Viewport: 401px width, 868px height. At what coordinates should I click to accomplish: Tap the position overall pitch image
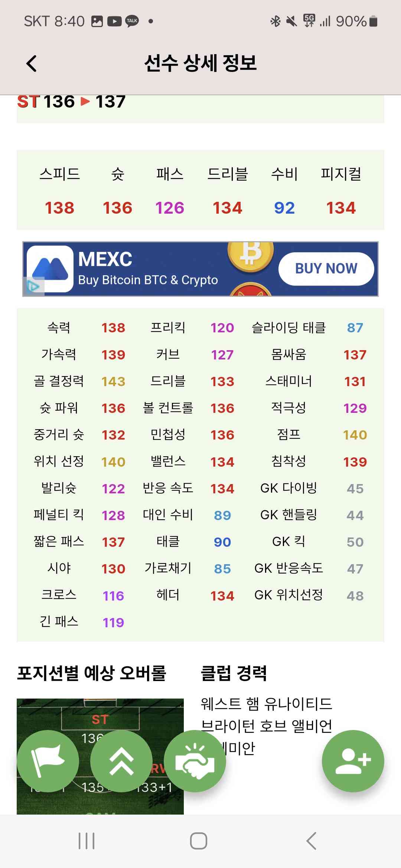[100, 756]
